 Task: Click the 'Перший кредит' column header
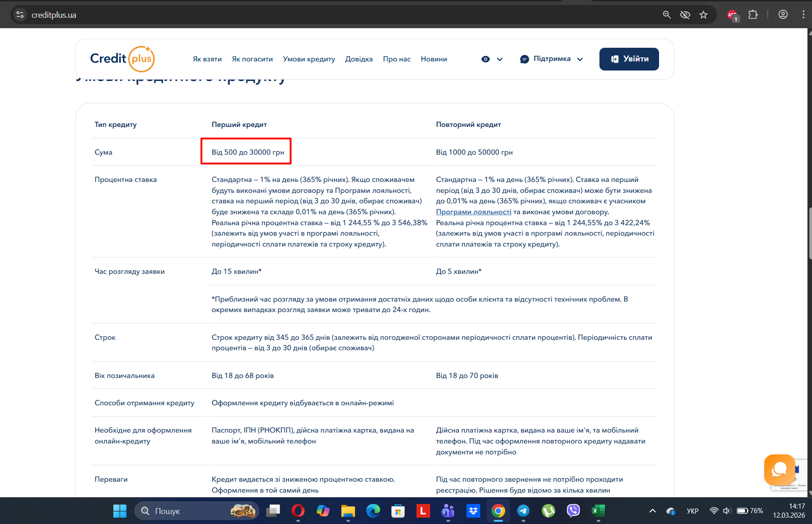click(239, 125)
